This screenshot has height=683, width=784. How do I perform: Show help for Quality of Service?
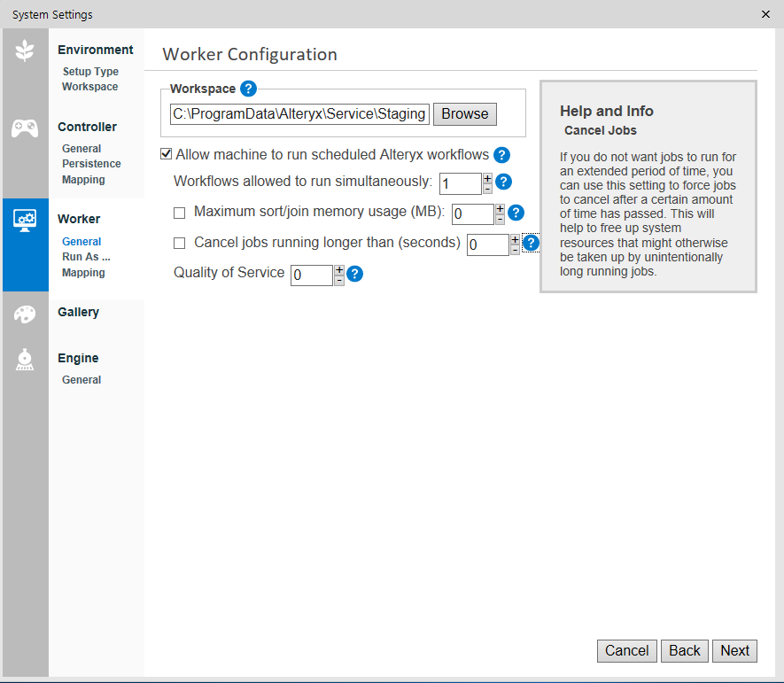tap(355, 274)
